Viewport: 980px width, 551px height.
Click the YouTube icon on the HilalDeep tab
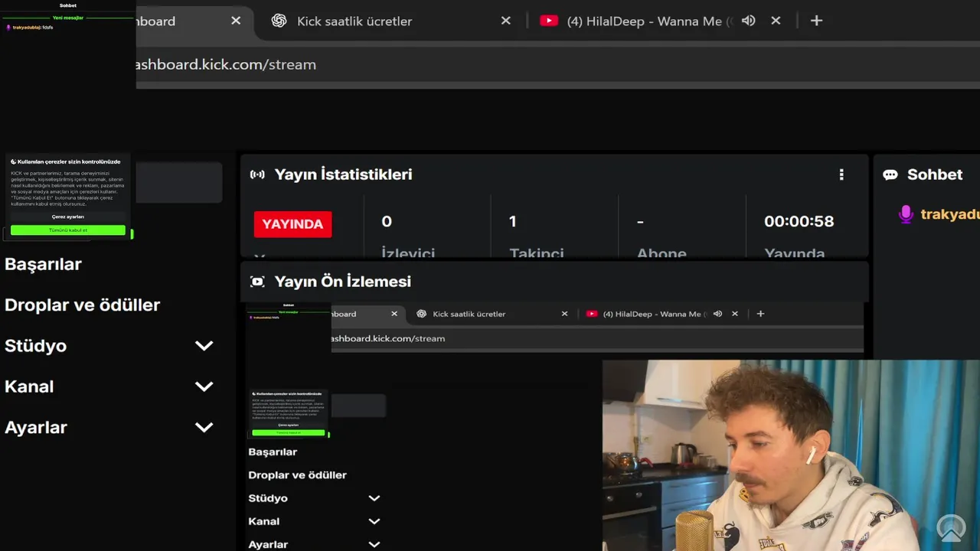[x=548, y=21]
